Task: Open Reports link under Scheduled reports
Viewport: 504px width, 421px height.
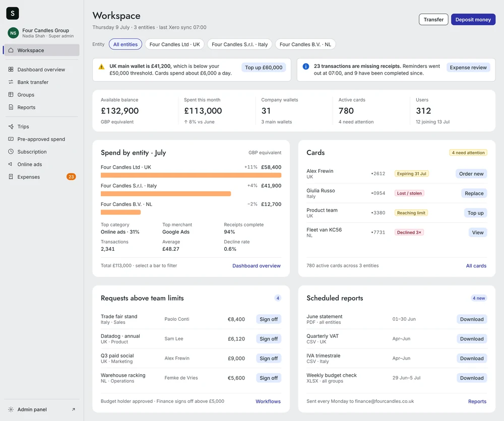Action: [x=477, y=401]
